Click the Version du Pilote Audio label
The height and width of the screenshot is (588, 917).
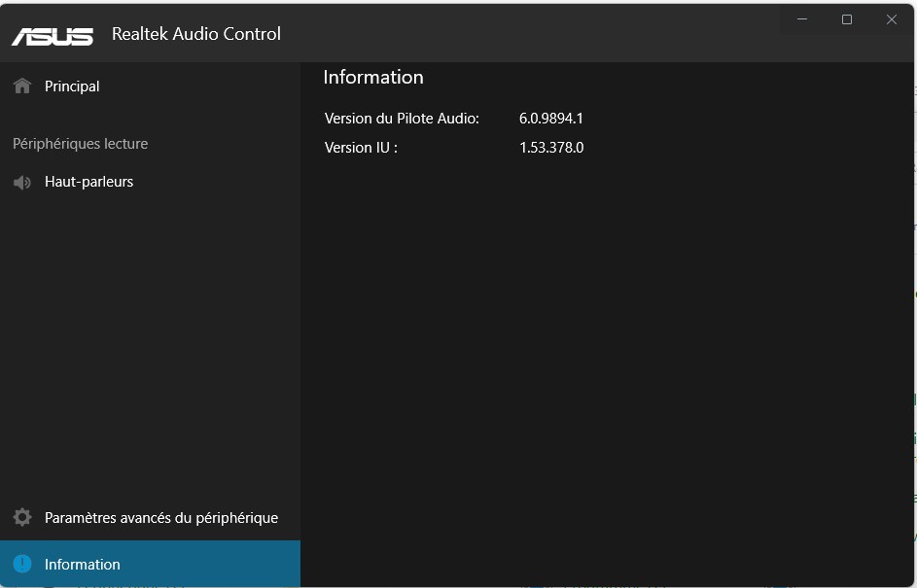pyautogui.click(x=402, y=119)
